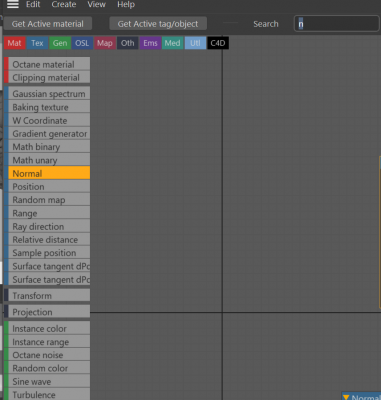Focus the Search input field
The height and width of the screenshot is (400, 381).
point(337,24)
